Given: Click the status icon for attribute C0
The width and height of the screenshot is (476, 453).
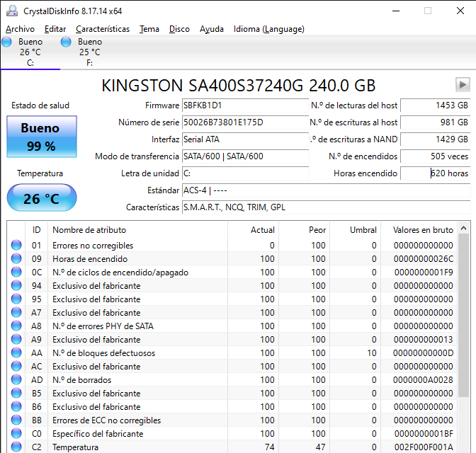Looking at the screenshot, I should (x=16, y=434).
